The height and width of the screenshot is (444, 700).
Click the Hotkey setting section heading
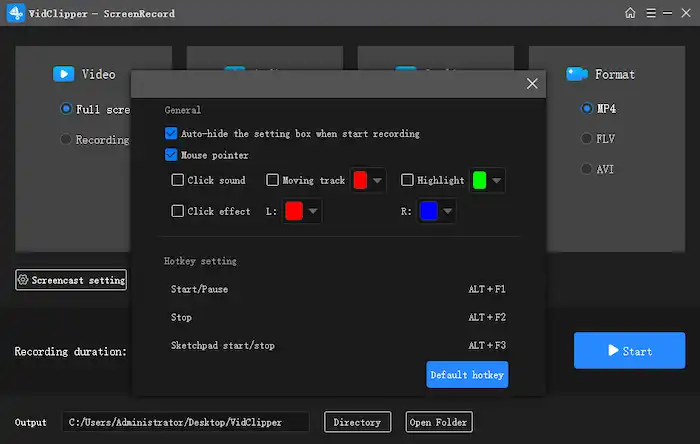point(200,261)
